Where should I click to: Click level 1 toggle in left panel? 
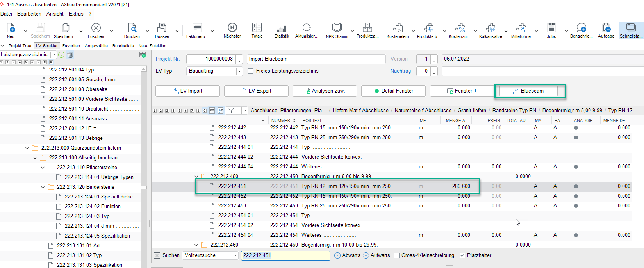2,62
